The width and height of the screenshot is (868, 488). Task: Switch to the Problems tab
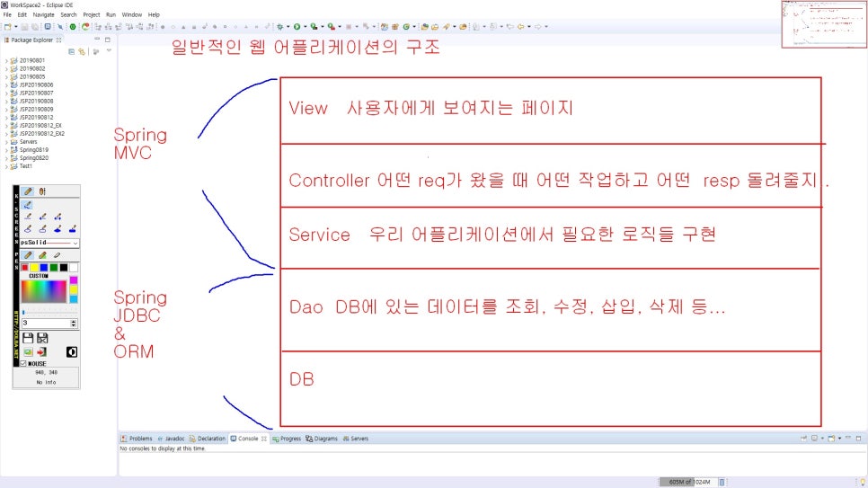tap(137, 439)
